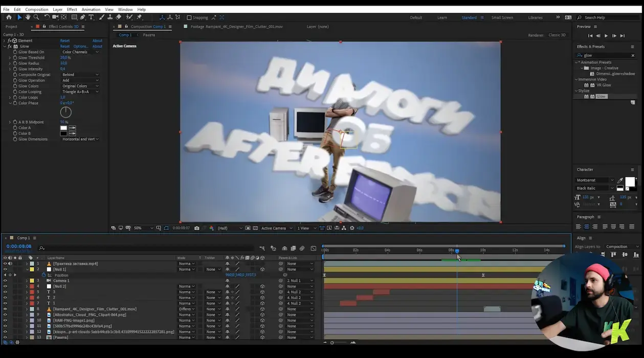Click the Character panel fill color swatch

tap(630, 182)
